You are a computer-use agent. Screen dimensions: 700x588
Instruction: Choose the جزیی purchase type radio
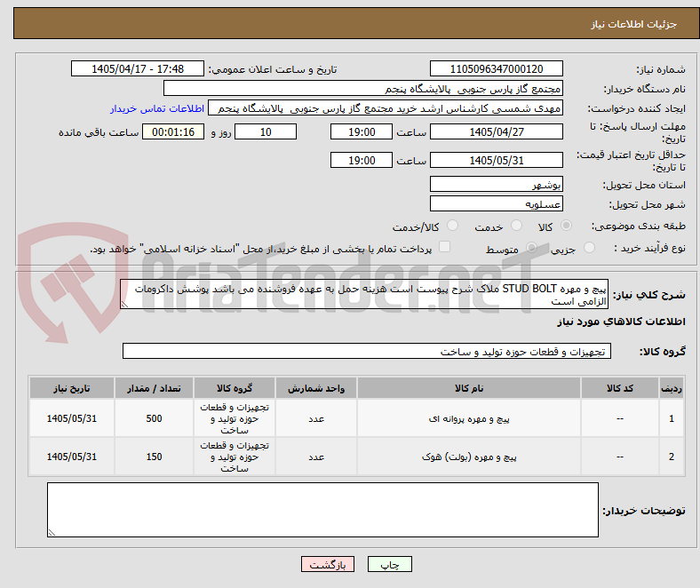[589, 247]
